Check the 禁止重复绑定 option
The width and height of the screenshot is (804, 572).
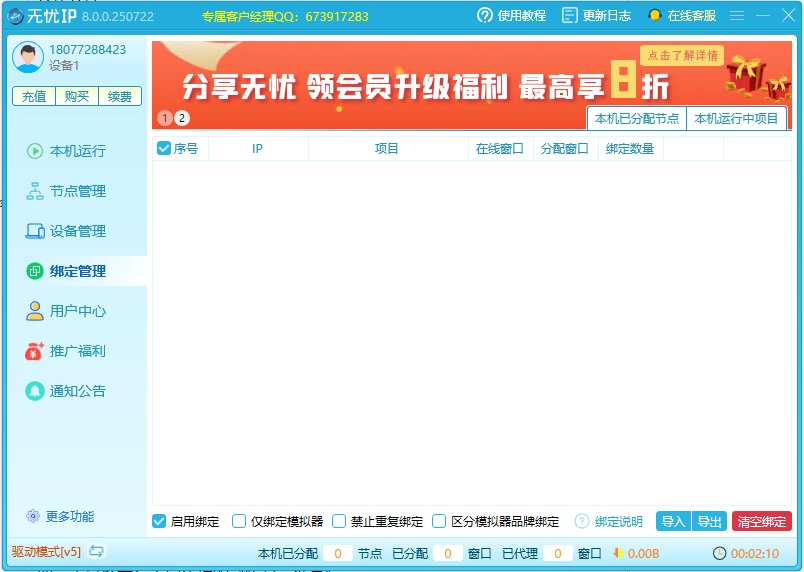tap(339, 521)
